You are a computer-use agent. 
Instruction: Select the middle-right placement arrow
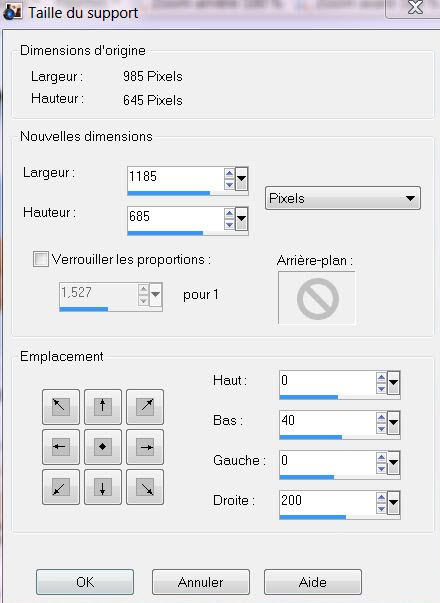pos(145,447)
